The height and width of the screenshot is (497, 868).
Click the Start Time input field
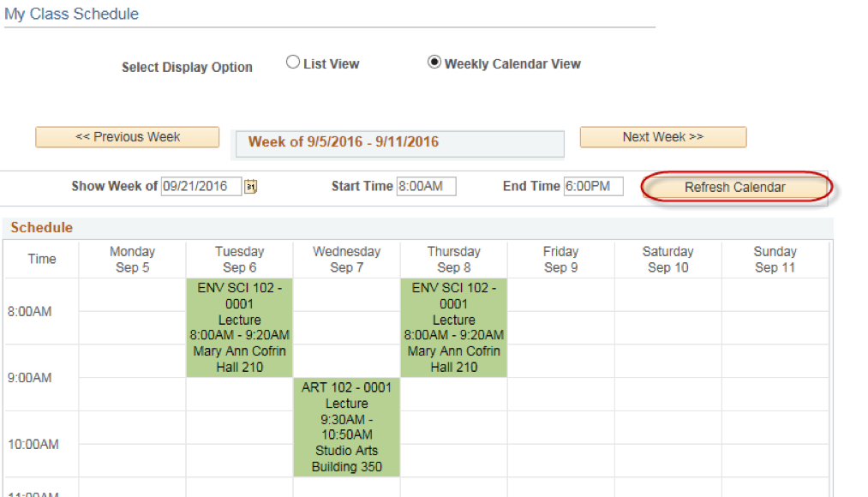[426, 186]
